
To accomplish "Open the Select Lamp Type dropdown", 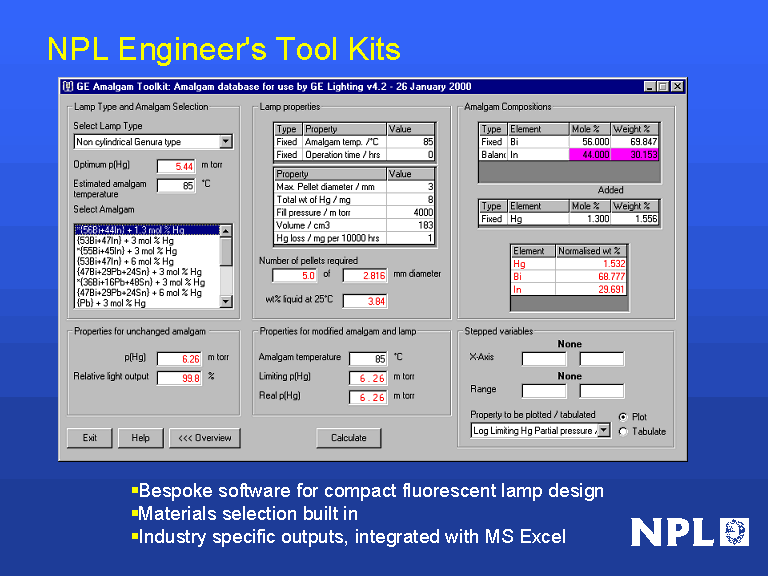I will [x=225, y=142].
